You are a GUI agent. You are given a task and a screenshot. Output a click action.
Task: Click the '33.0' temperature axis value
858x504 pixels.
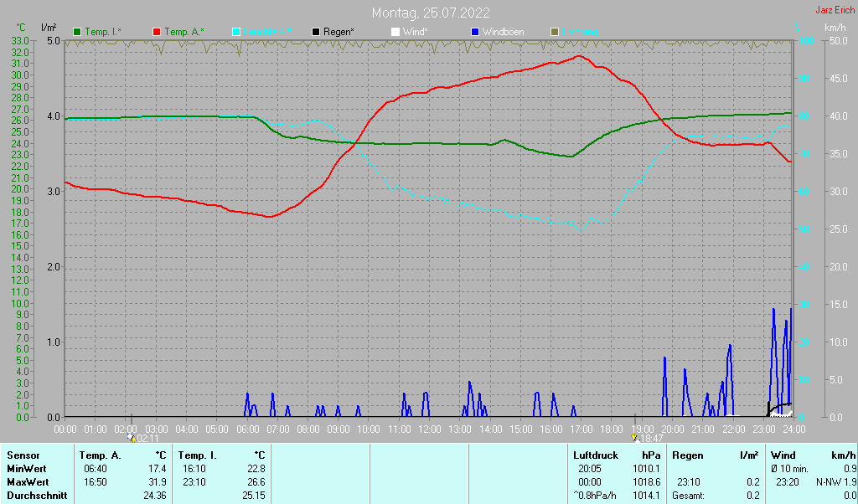[x=20, y=41]
